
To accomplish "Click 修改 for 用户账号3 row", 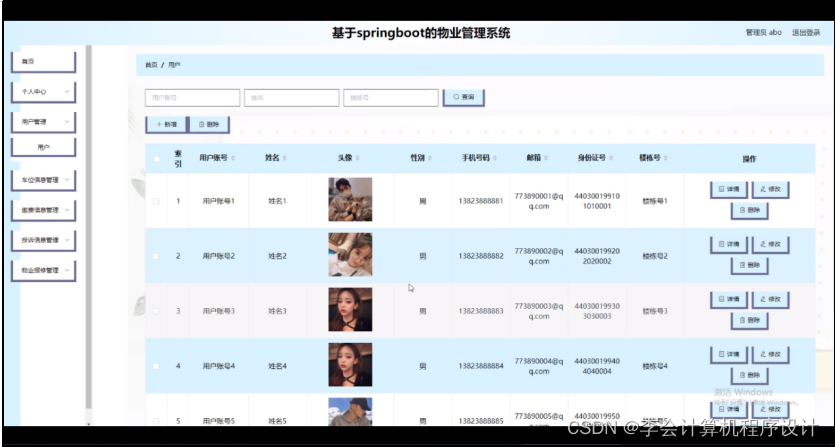I will (x=770, y=299).
